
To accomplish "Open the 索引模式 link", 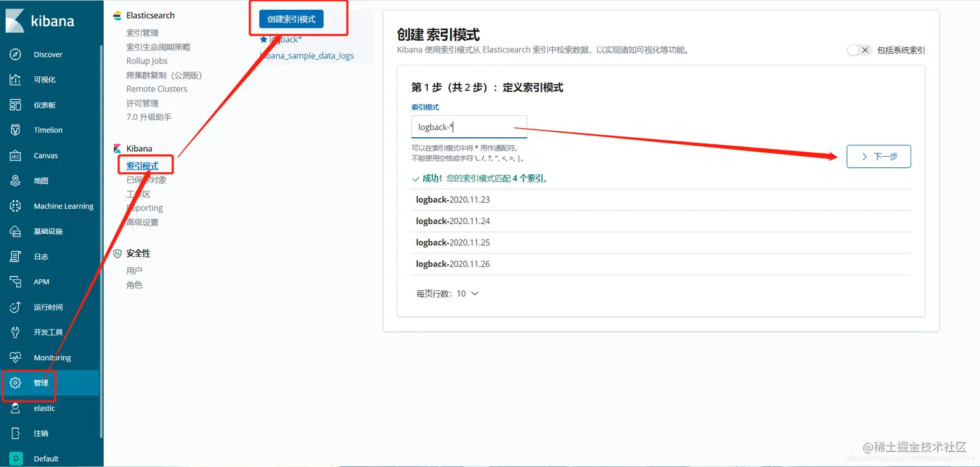I will [x=142, y=166].
